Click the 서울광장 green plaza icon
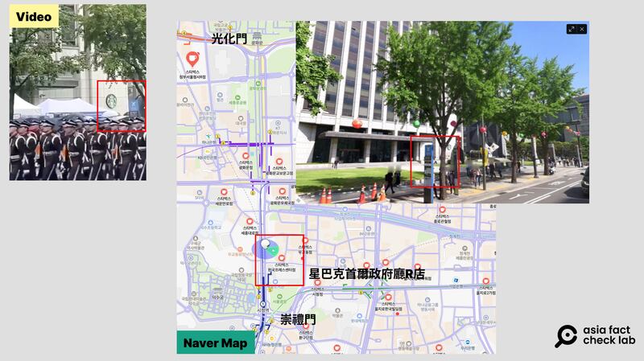 tap(279, 296)
